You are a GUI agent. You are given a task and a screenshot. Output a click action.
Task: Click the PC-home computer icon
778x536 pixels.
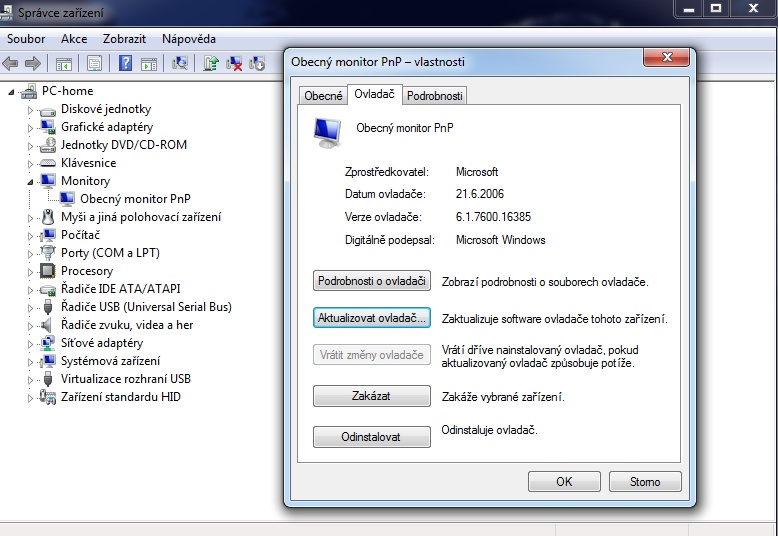pyautogui.click(x=29, y=91)
